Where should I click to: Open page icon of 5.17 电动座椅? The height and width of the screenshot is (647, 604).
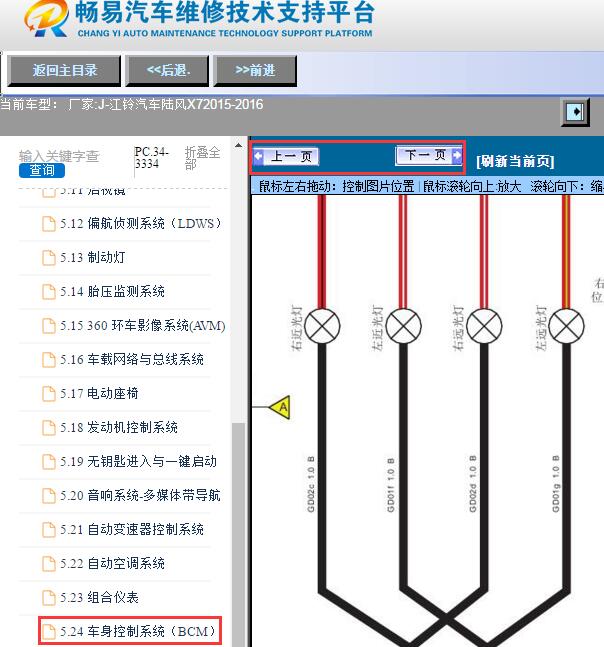[49, 394]
